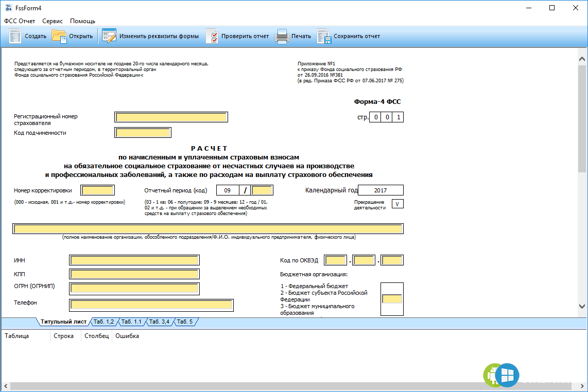Select the Печать toolbar label
The width and height of the screenshot is (588, 392).
(301, 37)
